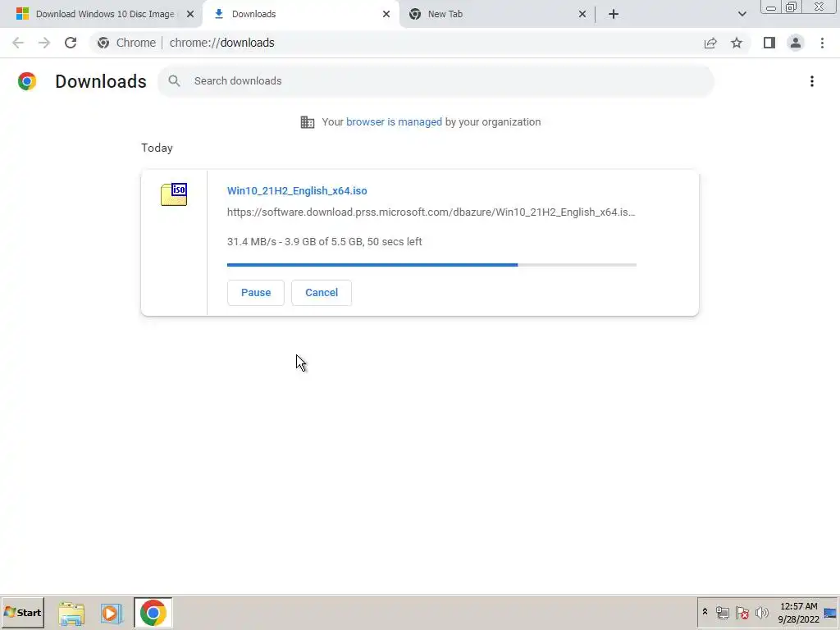Click the download source URL text
840x630 pixels.
coord(431,212)
